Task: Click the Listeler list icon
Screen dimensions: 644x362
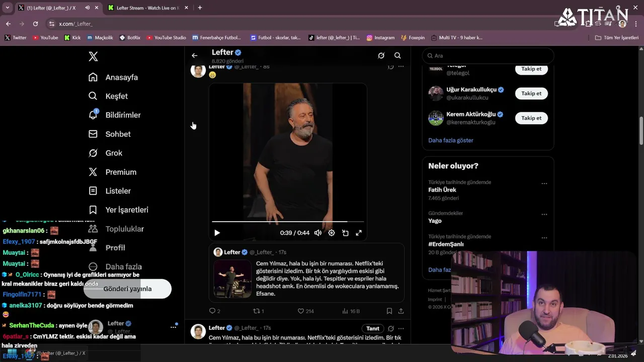Action: [93, 191]
